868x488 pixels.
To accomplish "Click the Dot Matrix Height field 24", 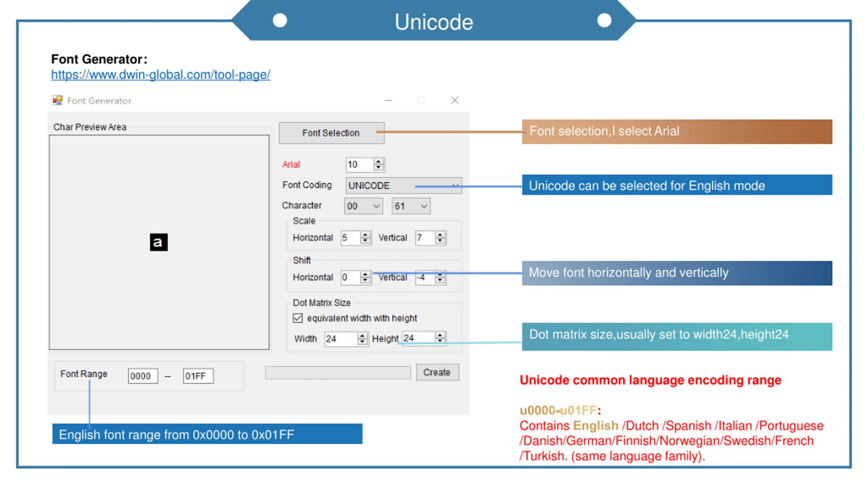I will 418,338.
